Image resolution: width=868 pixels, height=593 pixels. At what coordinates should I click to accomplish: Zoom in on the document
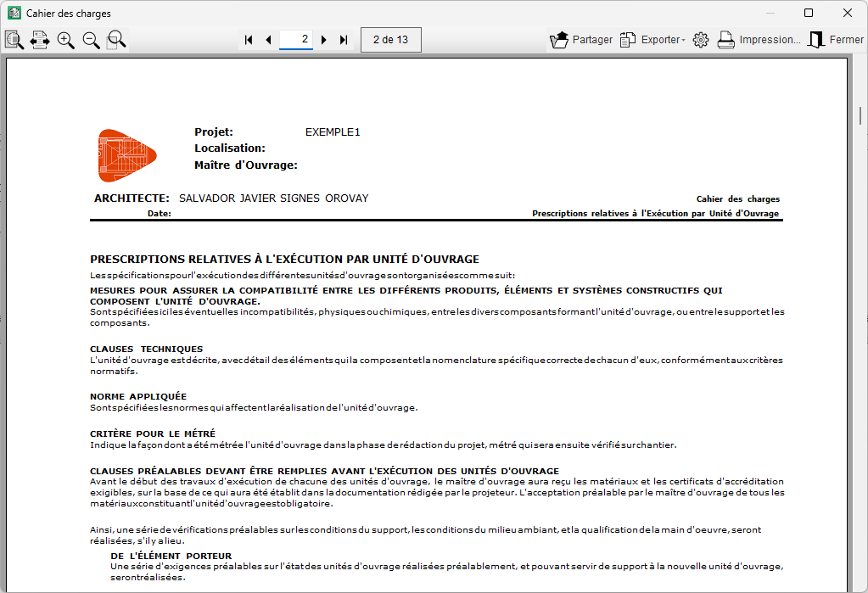pos(65,40)
